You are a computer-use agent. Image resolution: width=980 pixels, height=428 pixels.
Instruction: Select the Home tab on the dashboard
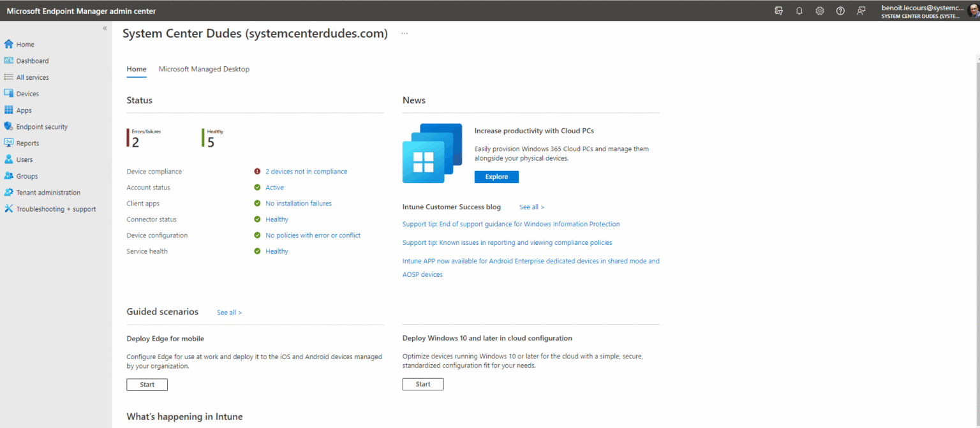click(136, 69)
